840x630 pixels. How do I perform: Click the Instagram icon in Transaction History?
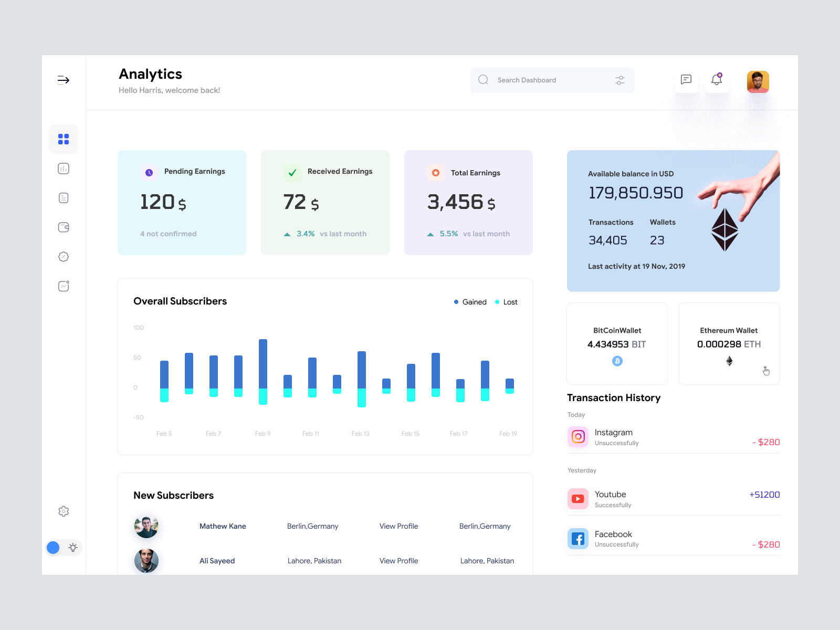(x=578, y=436)
